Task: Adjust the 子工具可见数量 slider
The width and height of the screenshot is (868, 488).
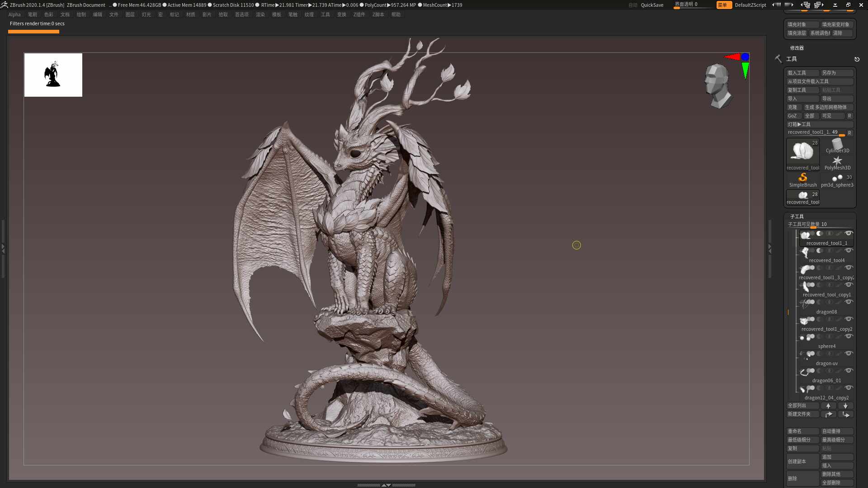Action: point(820,225)
